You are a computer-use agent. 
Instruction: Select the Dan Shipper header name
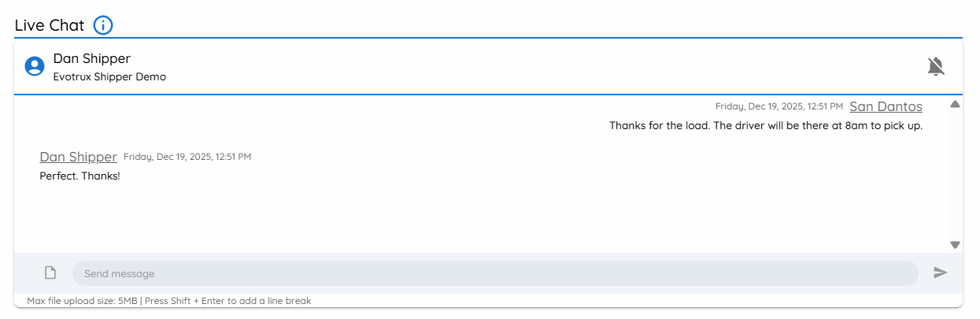click(92, 58)
